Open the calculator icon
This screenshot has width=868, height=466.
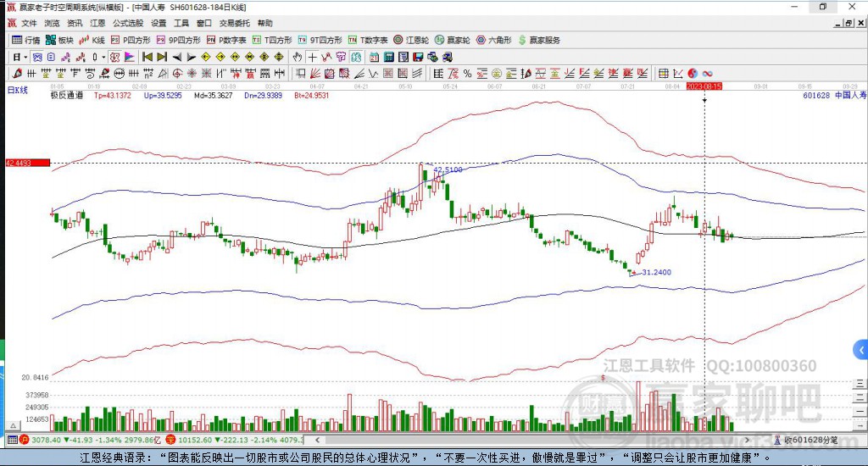(388, 57)
